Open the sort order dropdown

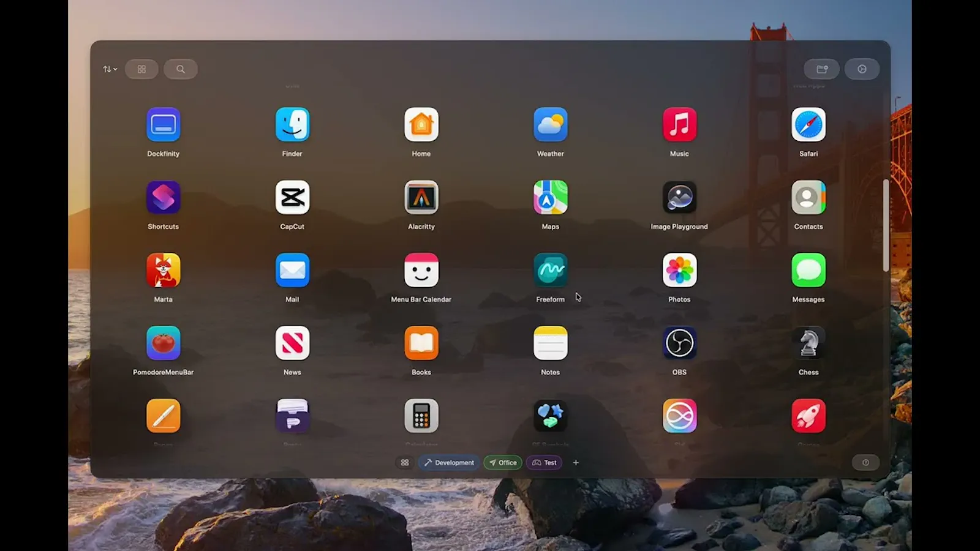tap(110, 69)
